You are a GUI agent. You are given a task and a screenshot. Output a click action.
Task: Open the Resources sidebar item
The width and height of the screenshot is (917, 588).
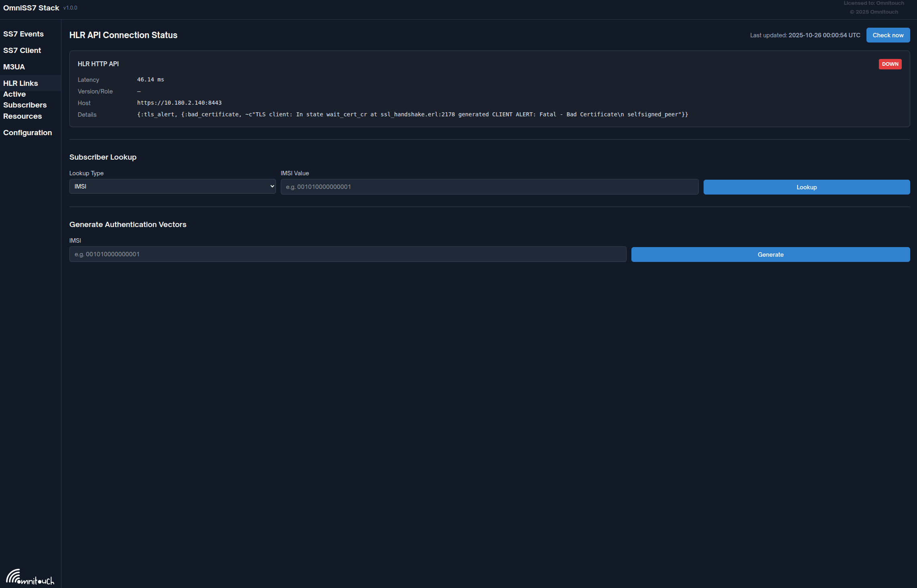22,116
